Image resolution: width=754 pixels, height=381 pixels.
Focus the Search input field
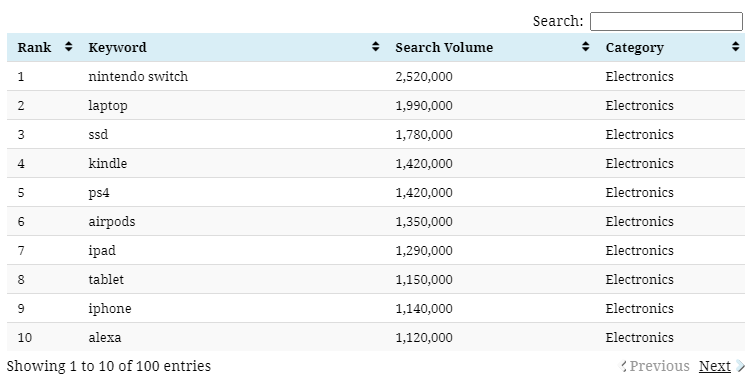pyautogui.click(x=666, y=22)
